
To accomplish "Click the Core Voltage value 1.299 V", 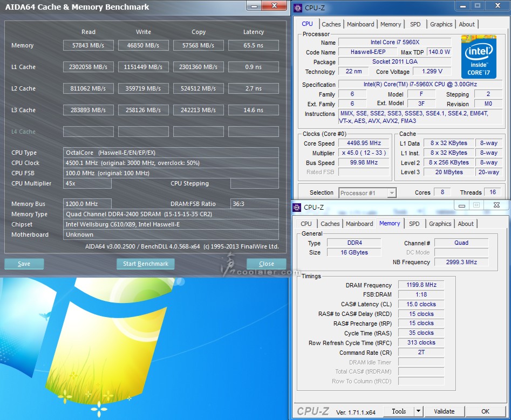I will [432, 71].
